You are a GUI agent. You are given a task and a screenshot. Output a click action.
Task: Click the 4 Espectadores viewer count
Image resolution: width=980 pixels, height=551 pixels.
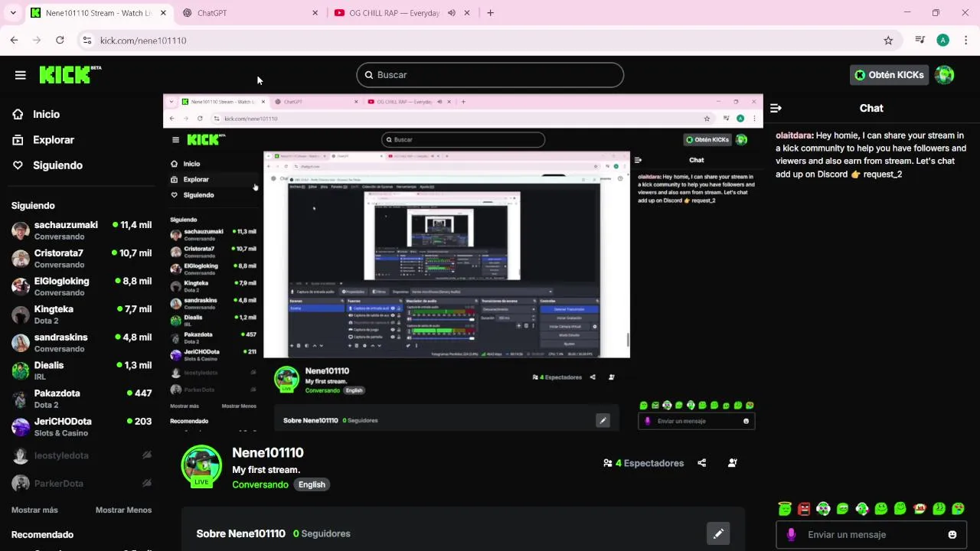click(x=643, y=463)
